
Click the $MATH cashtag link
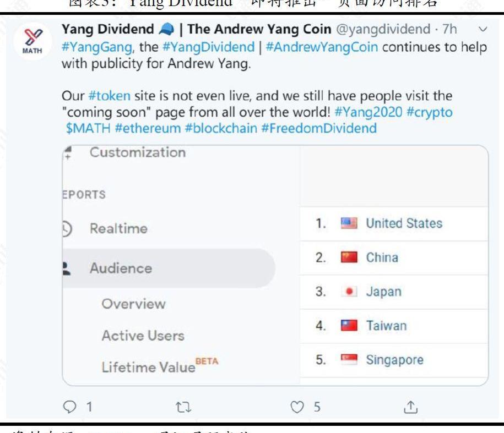83,129
